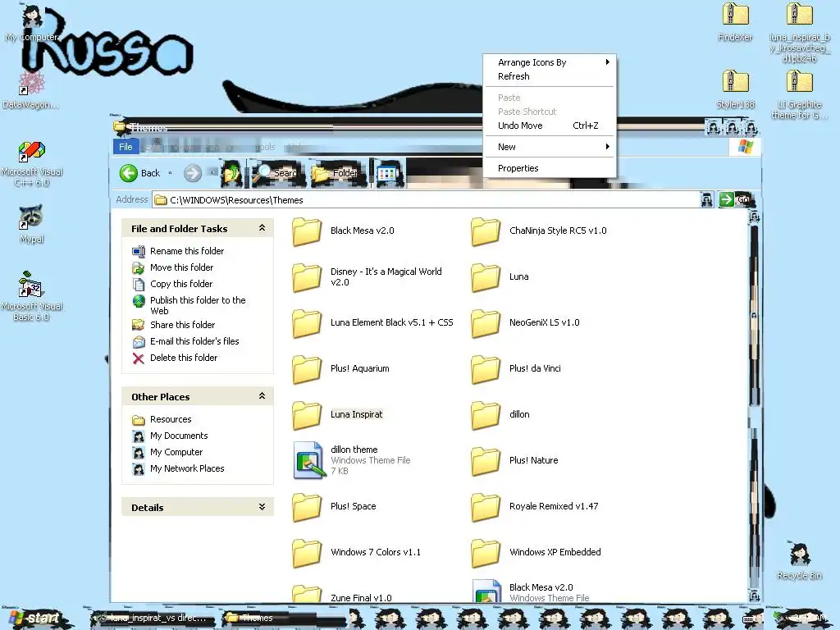
Task: Select Luna Element Black v5.1 + CSS folder
Action: 372,322
